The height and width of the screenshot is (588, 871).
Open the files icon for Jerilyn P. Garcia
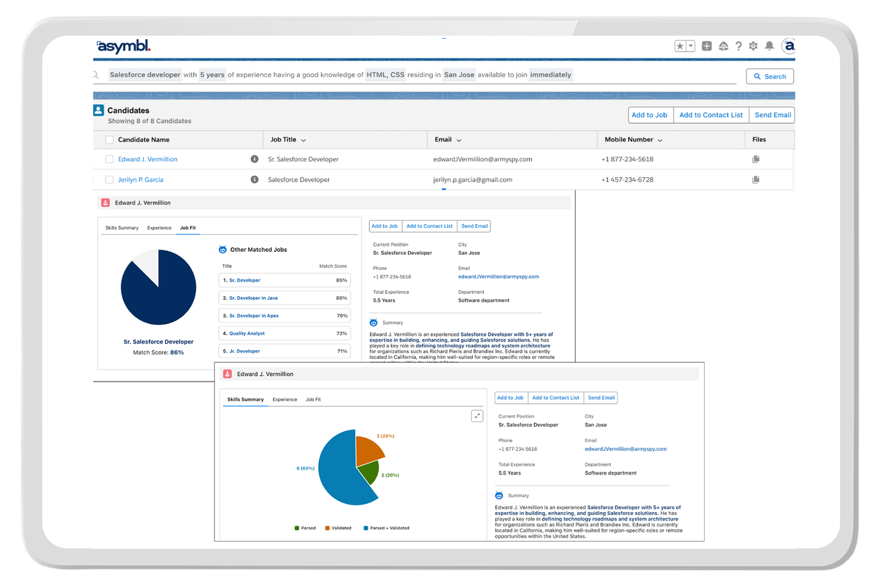point(756,179)
